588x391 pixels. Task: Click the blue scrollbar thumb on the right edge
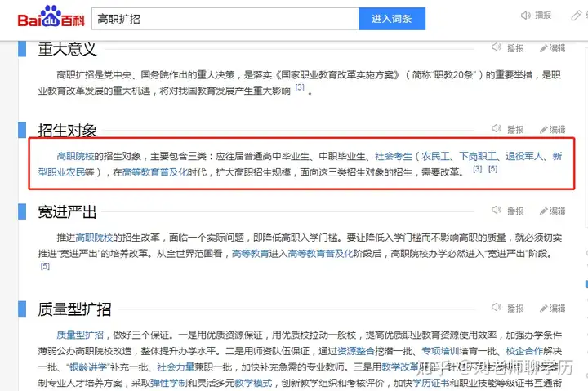point(586,284)
